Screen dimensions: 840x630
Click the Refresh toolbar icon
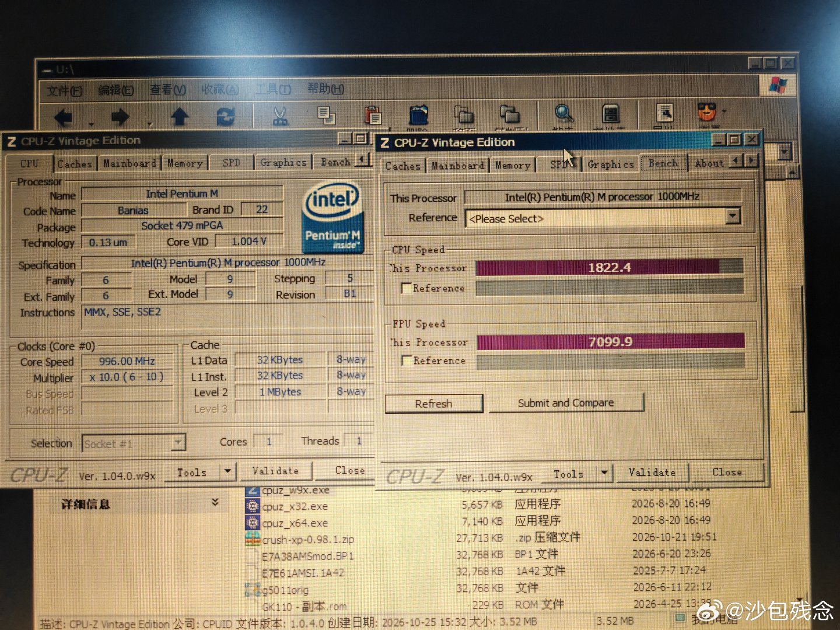pyautogui.click(x=225, y=116)
